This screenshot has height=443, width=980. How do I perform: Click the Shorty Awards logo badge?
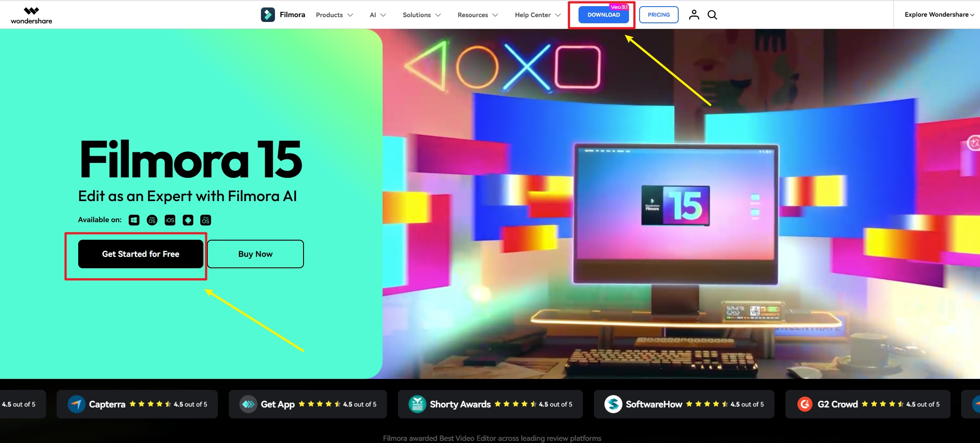click(418, 404)
